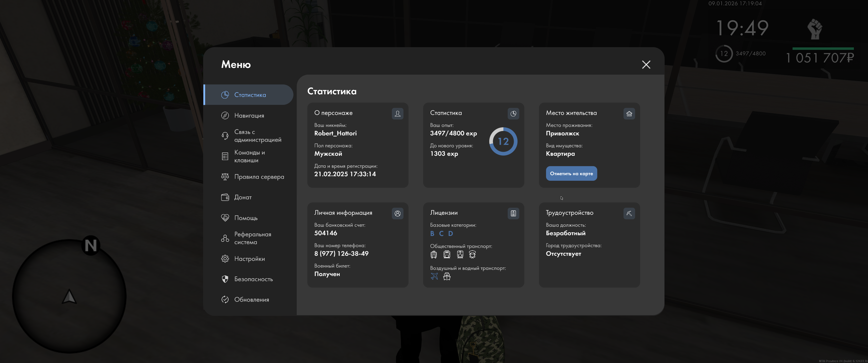Go to Команды и клавиши
Screen dimensions: 868x363
(249, 156)
